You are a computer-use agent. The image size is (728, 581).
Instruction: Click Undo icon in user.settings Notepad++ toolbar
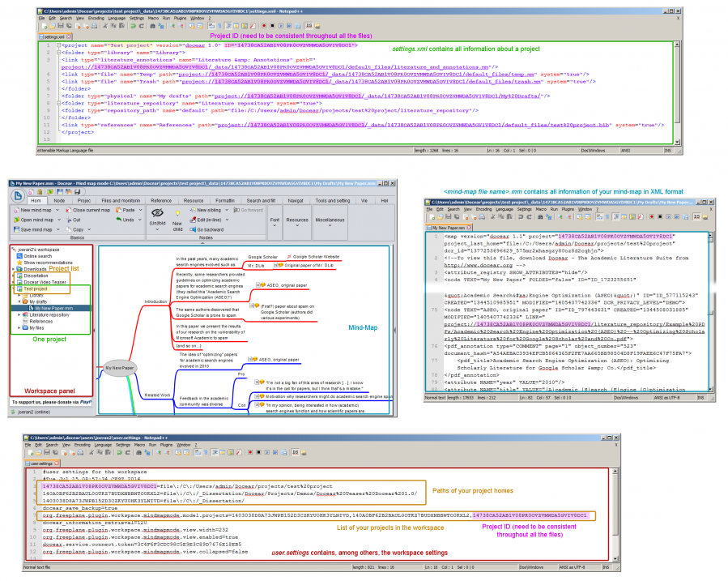[119, 452]
